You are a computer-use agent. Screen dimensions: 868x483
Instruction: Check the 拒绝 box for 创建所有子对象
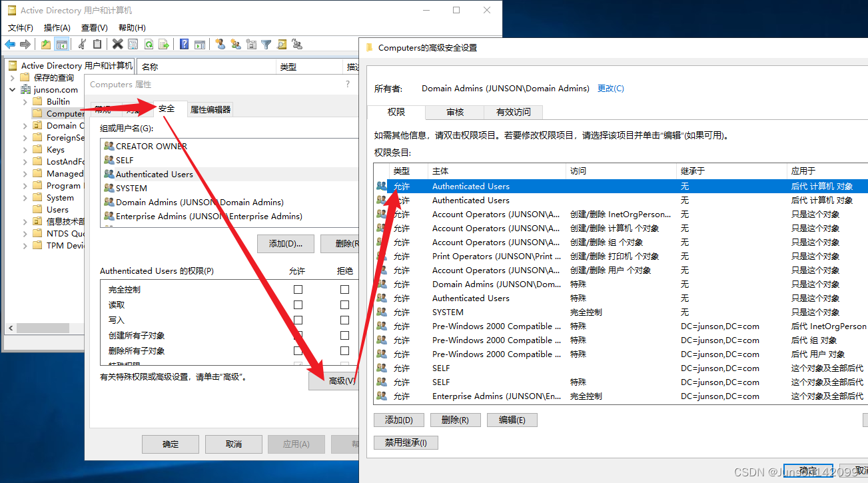344,335
